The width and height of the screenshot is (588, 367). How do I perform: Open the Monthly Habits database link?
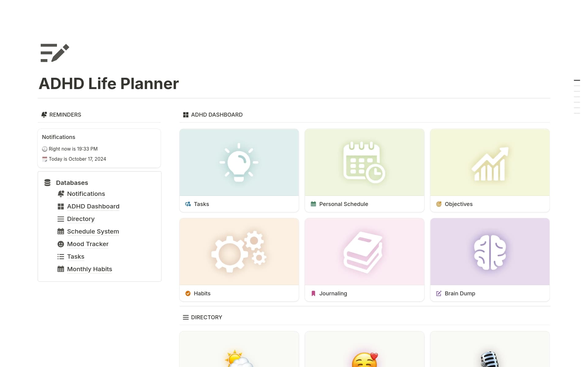(x=89, y=269)
